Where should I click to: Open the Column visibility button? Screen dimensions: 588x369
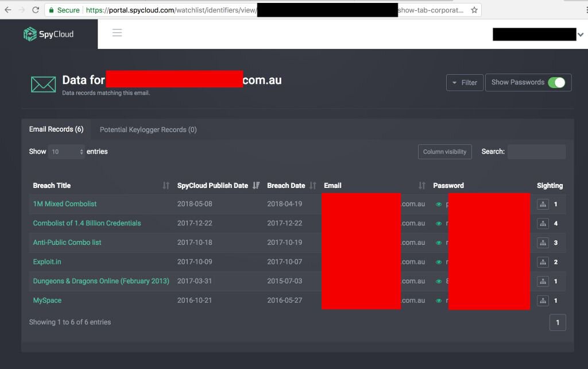coord(445,152)
